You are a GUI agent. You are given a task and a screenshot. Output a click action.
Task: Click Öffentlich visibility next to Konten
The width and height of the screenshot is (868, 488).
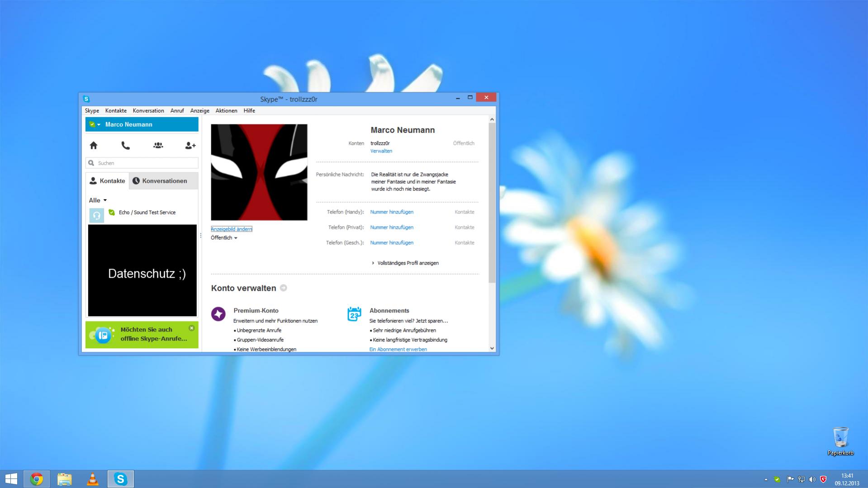coord(464,143)
